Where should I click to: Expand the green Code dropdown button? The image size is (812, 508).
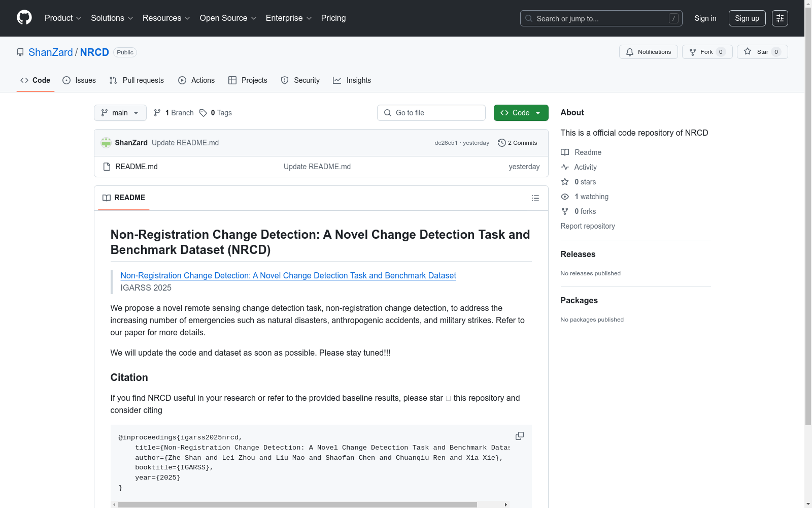[521, 113]
